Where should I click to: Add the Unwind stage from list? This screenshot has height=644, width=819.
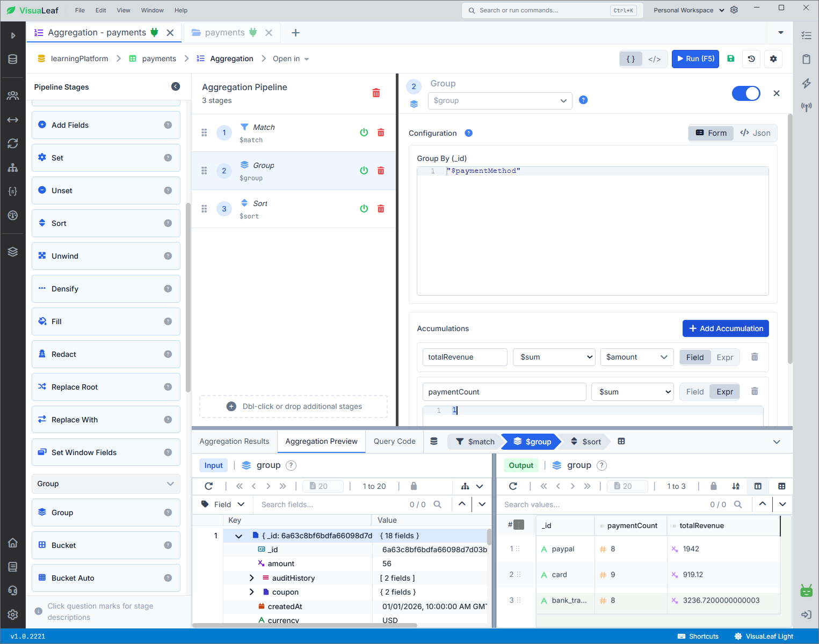106,256
